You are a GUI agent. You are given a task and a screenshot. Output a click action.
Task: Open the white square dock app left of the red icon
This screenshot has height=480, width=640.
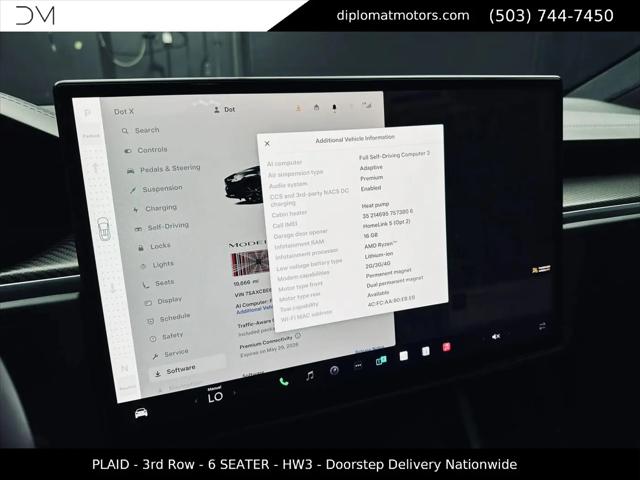(x=425, y=351)
